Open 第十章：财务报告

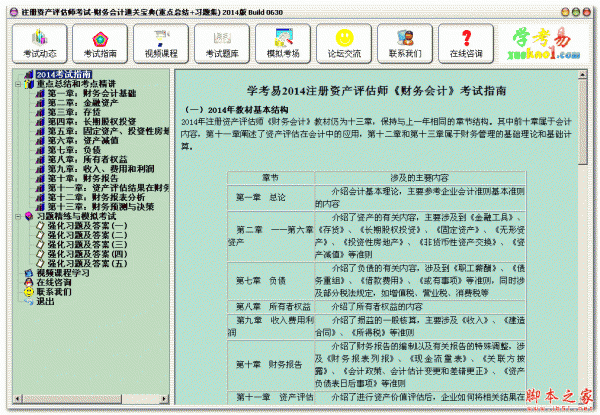(x=83, y=179)
